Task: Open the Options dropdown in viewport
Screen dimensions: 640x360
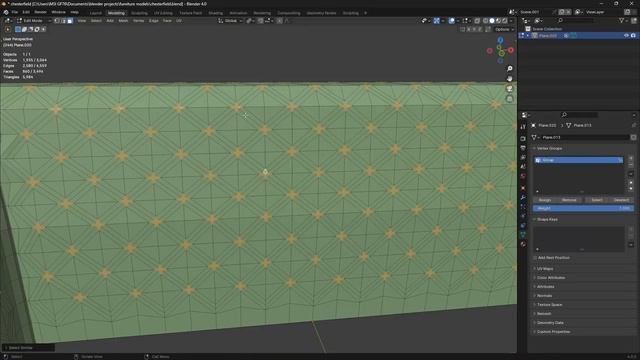Action: coord(504,29)
